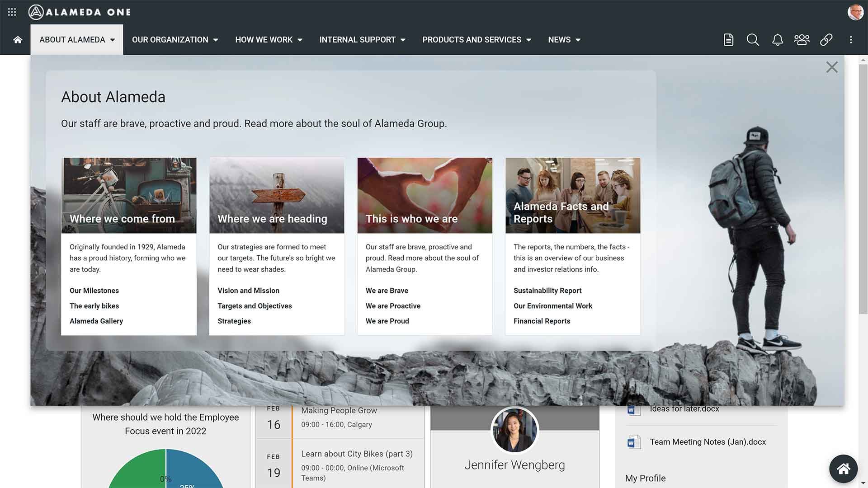Expand the About Alameda dropdown menu
This screenshot has width=868, height=488.
pos(76,39)
